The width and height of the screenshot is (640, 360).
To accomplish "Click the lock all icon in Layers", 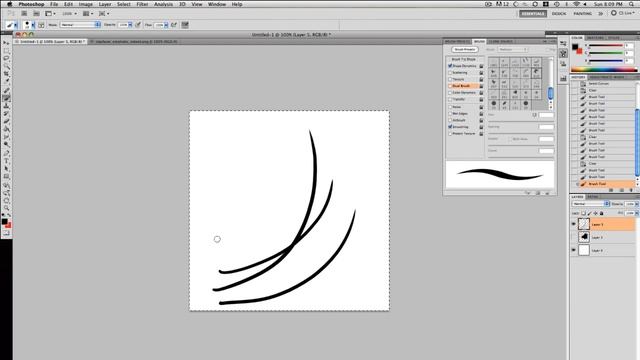I will [601, 213].
